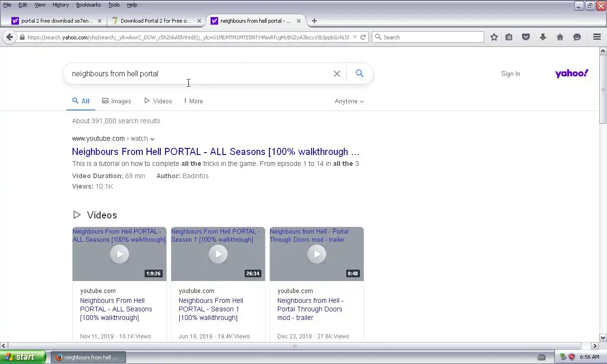Click the green tray icon beside the shield
Screen dimensions: 607x364
[x=563, y=357]
